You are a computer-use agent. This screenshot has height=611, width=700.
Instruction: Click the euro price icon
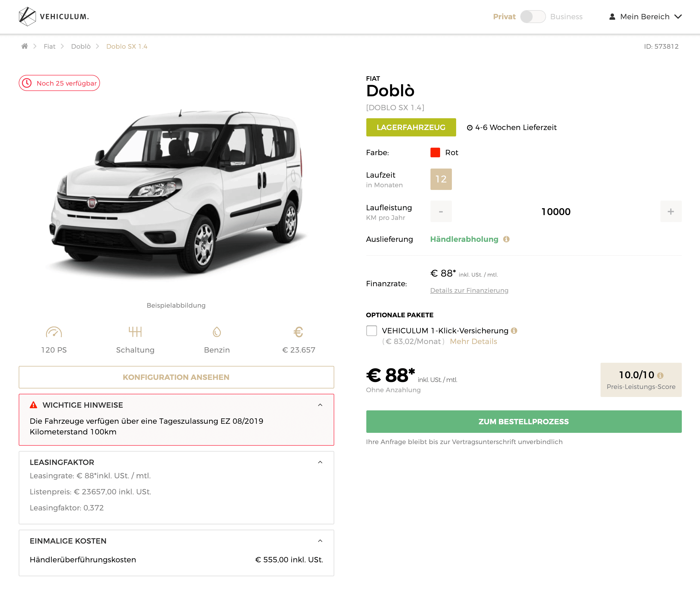coord(299,332)
